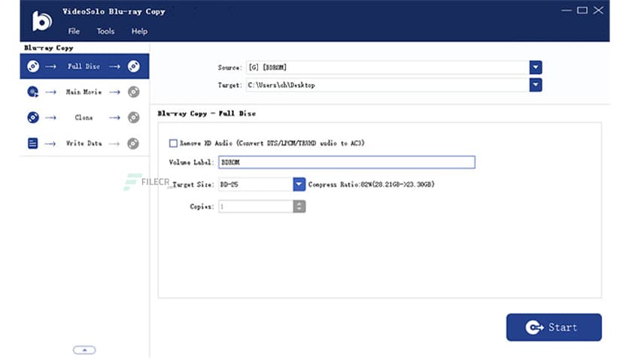Click the Start button
Image resolution: width=629 pixels, height=364 pixels.
tap(554, 327)
